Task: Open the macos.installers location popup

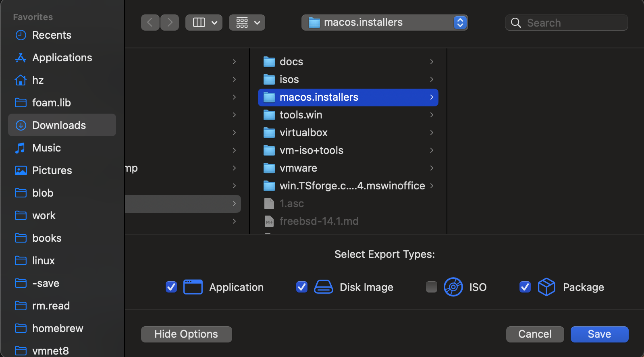Action: click(384, 23)
